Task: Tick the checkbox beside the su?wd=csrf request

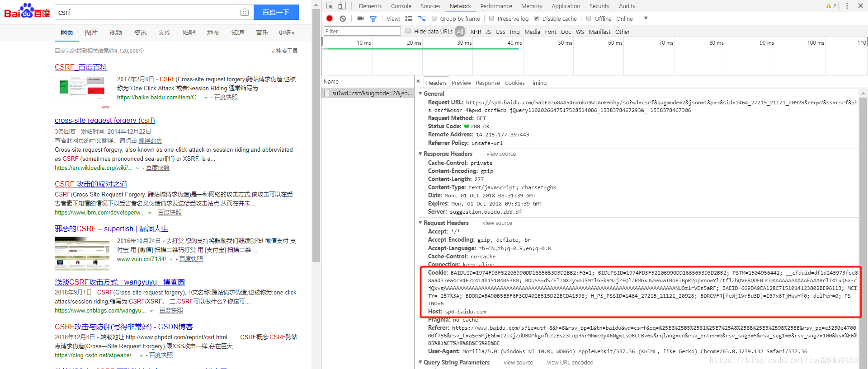Action: pyautogui.click(x=327, y=93)
